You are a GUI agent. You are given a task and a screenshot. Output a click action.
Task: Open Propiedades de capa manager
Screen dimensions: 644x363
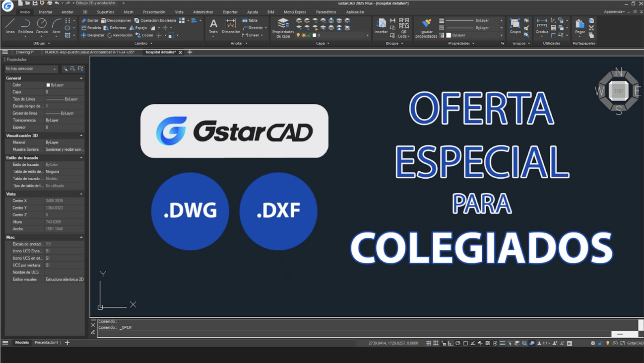point(283,28)
